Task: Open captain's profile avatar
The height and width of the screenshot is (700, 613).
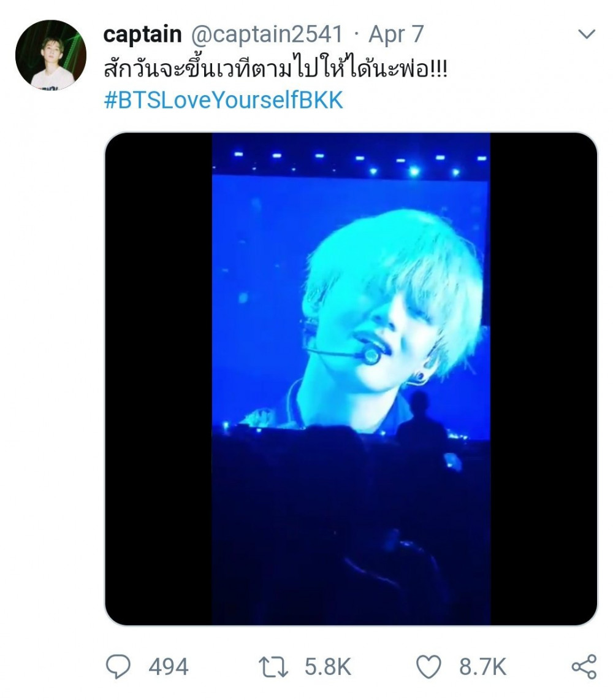Action: pos(50,55)
